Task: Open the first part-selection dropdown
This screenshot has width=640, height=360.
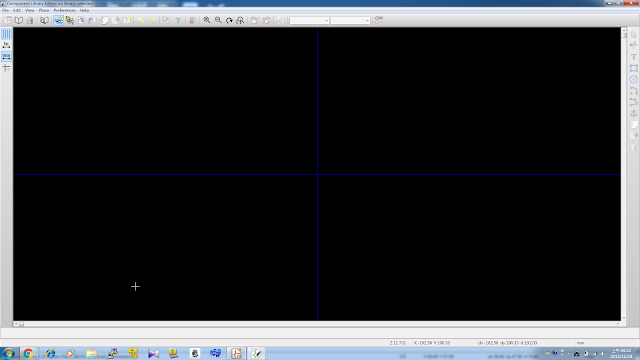Action: click(x=309, y=20)
